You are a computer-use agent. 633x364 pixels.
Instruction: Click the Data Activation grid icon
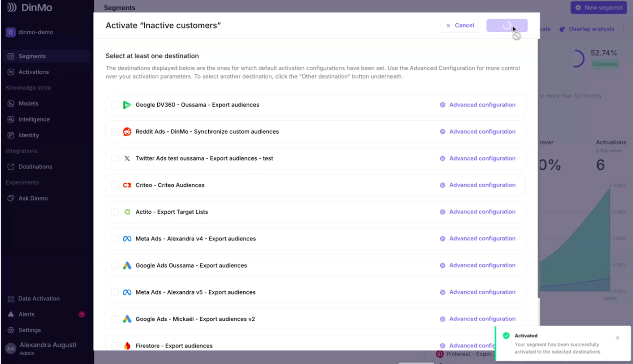[x=11, y=299]
